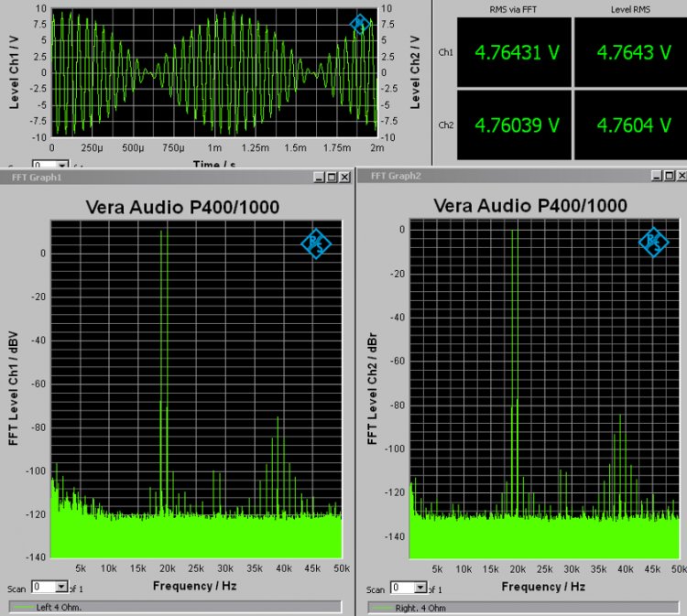Click the R&S logo in the waveform plot
The height and width of the screenshot is (616, 687).
pyautogui.click(x=360, y=24)
